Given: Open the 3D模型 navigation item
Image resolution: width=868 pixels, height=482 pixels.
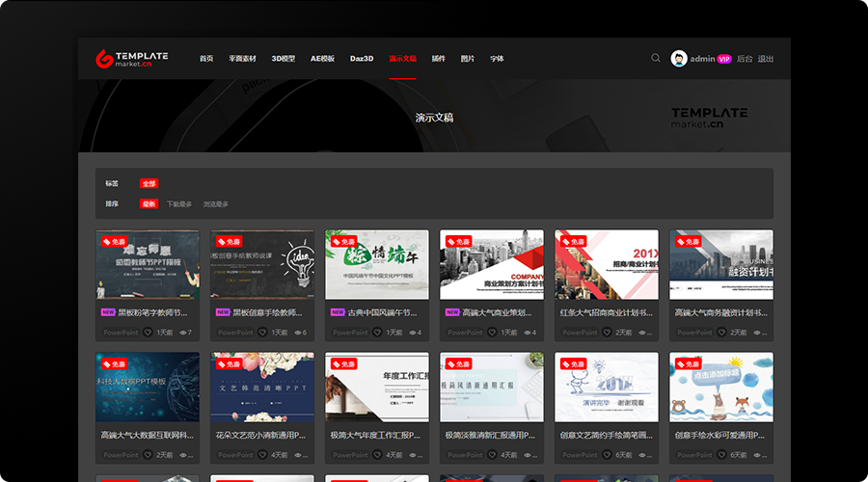Looking at the screenshot, I should [283, 59].
